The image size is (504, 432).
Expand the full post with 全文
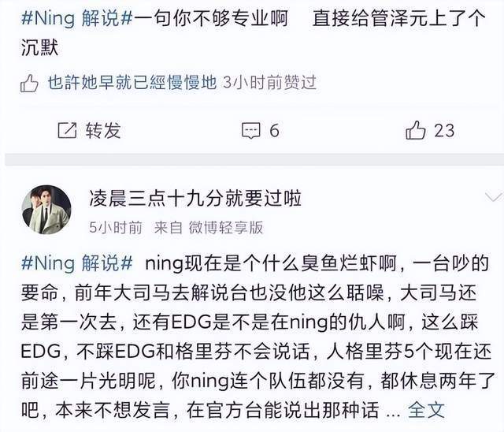click(428, 410)
